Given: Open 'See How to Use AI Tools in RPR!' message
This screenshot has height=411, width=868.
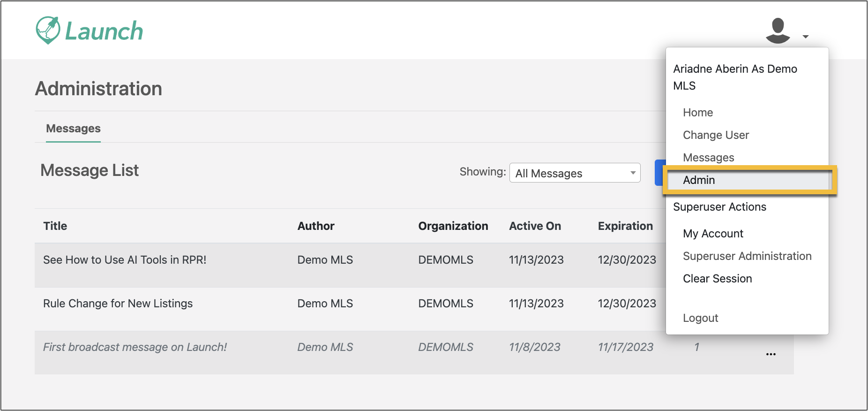Looking at the screenshot, I should pyautogui.click(x=125, y=260).
